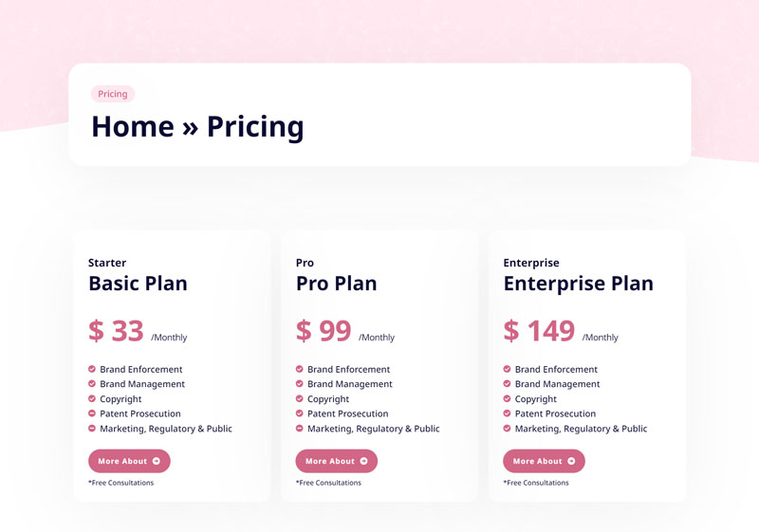Select the Pro Plan title

[x=336, y=284]
